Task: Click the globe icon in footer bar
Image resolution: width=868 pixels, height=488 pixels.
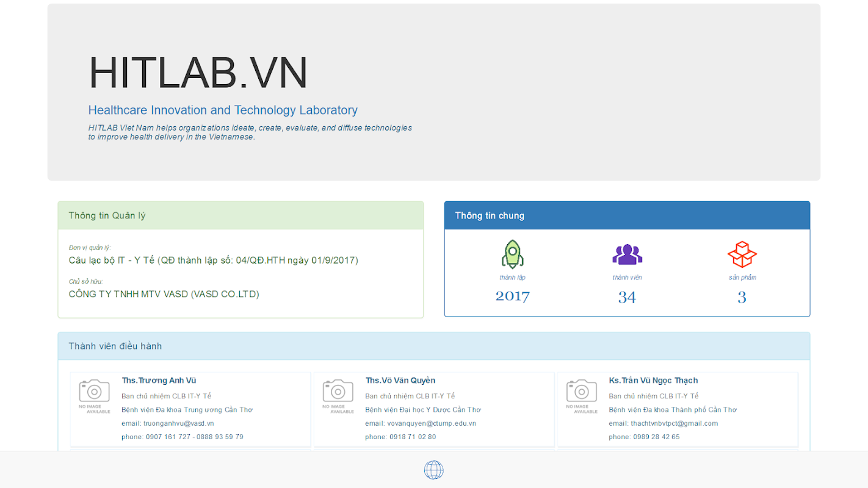Action: [434, 470]
